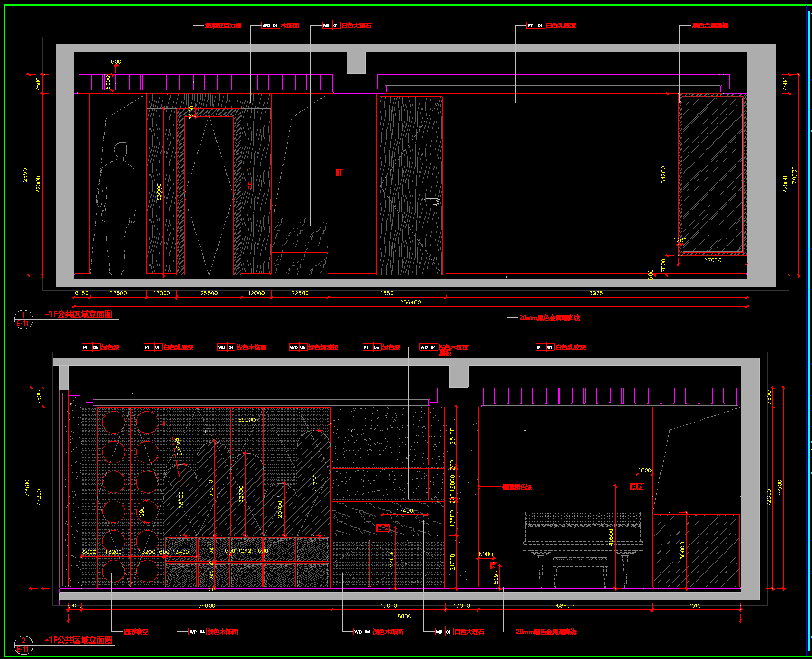The image size is (812, 659).
Task: Select the 68850 dimension text below piano
Action: [x=564, y=606]
